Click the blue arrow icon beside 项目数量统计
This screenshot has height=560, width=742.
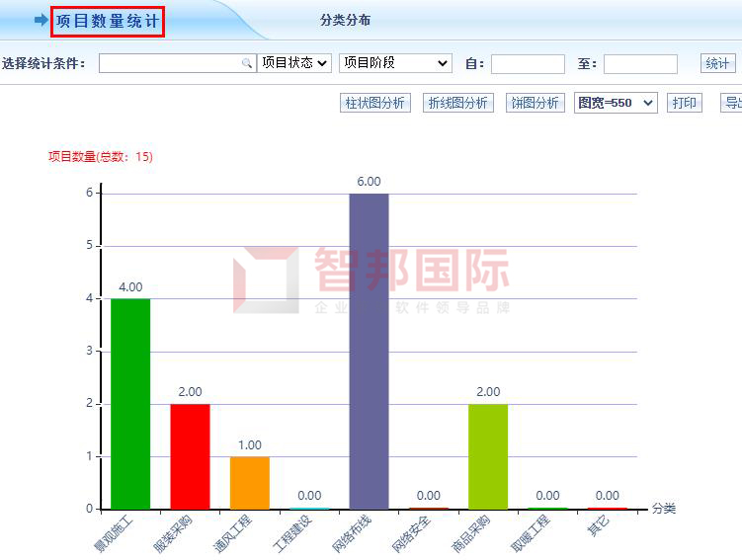(x=41, y=20)
